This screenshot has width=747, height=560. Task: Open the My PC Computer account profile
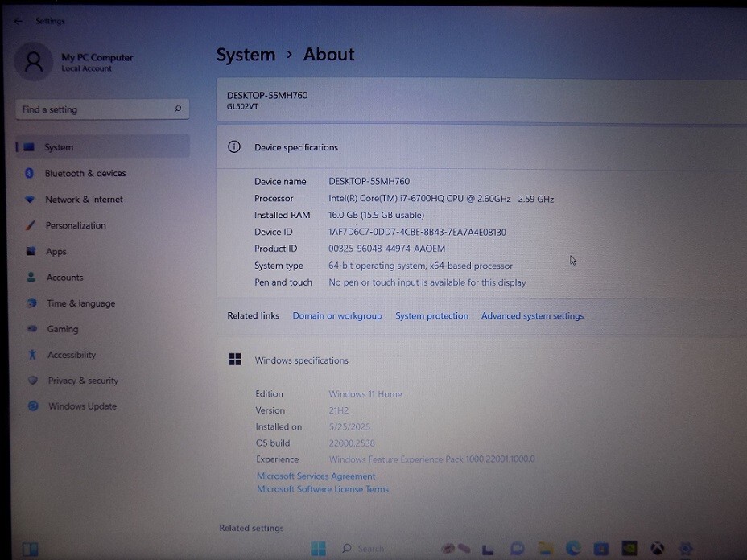[x=74, y=62]
